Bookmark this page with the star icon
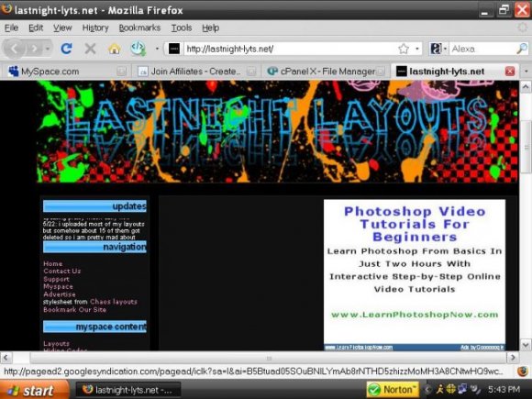This screenshot has height=399, width=532. point(404,49)
